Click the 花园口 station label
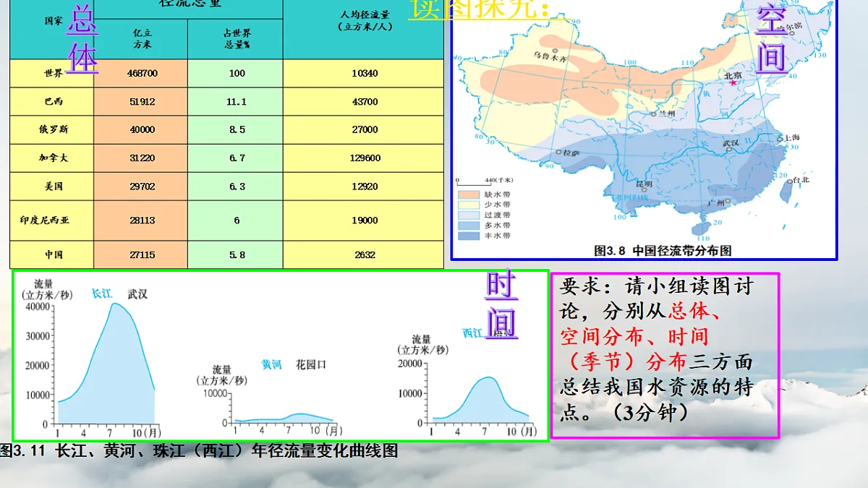The width and height of the screenshot is (868, 488). [x=311, y=364]
